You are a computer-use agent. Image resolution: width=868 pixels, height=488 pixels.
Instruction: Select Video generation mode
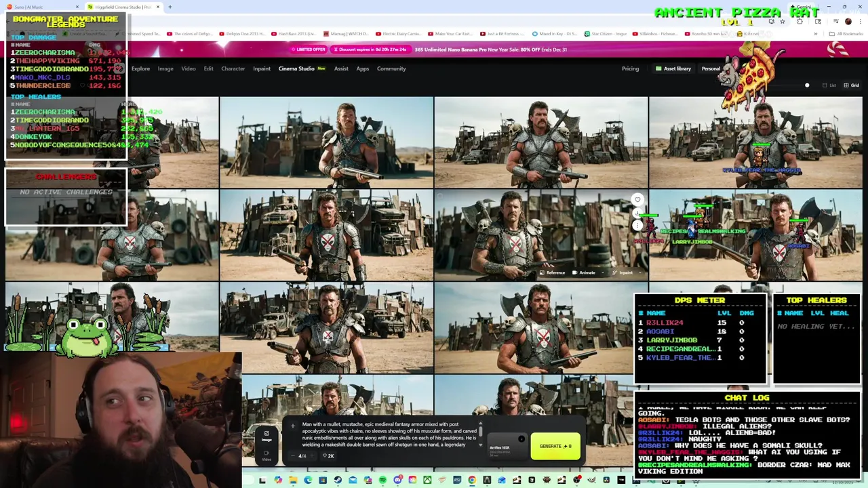(267, 455)
